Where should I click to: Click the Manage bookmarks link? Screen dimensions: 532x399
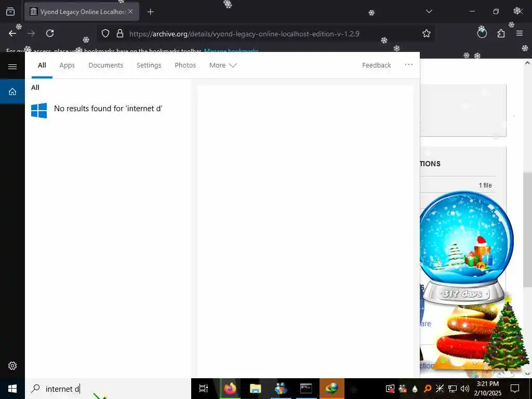[231, 51]
